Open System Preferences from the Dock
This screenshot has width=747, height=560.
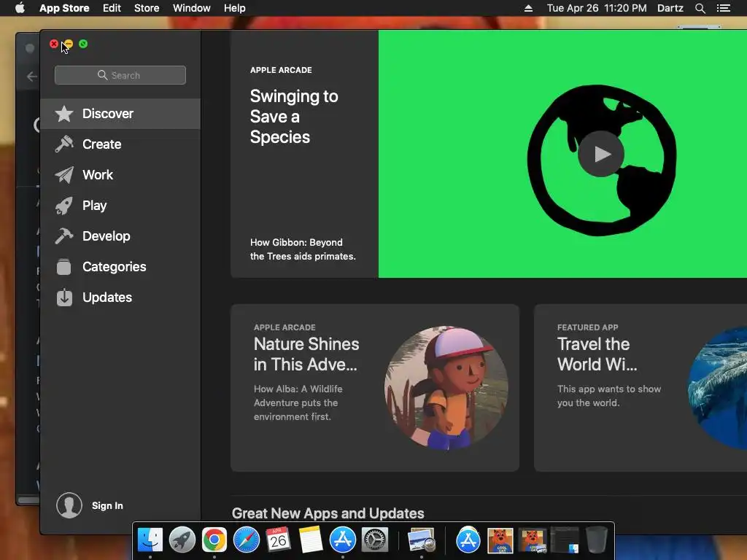pos(375,540)
